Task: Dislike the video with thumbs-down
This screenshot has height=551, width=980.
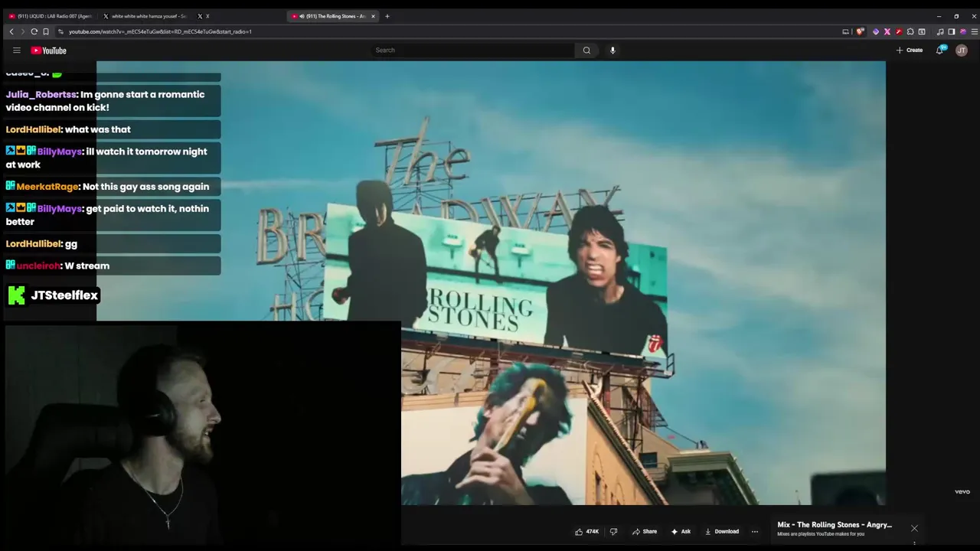Action: point(613,531)
